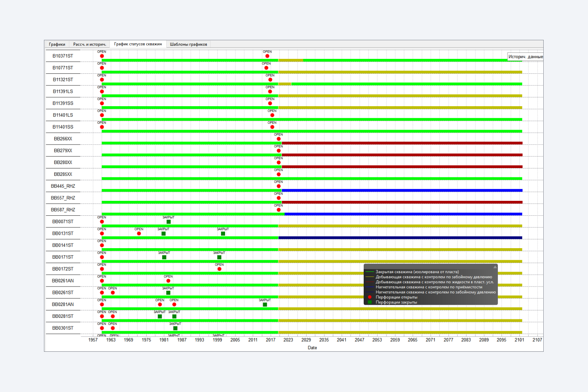Click the 2017 tick label on date axis
The height and width of the screenshot is (392, 588).
(x=271, y=340)
